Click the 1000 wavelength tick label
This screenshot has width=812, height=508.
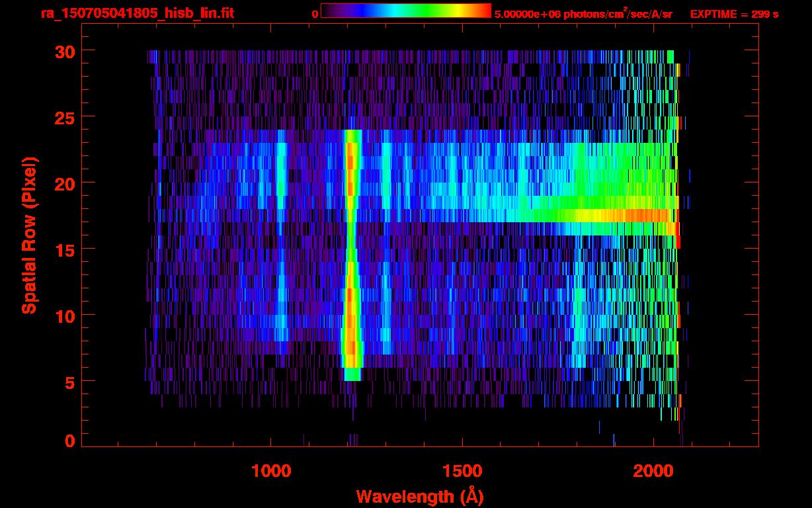tap(271, 471)
